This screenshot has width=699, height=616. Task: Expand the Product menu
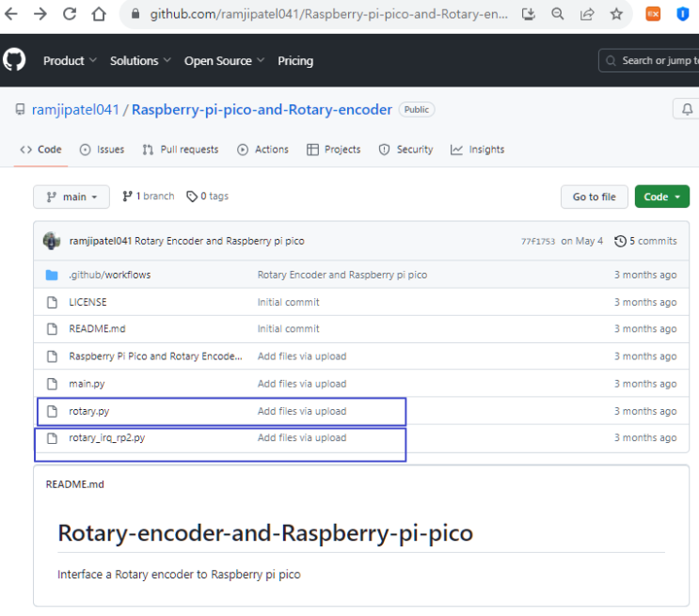[x=70, y=60]
